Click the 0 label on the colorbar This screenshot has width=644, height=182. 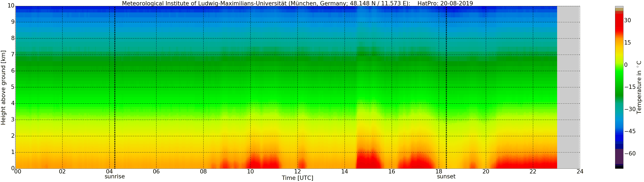[x=626, y=65]
